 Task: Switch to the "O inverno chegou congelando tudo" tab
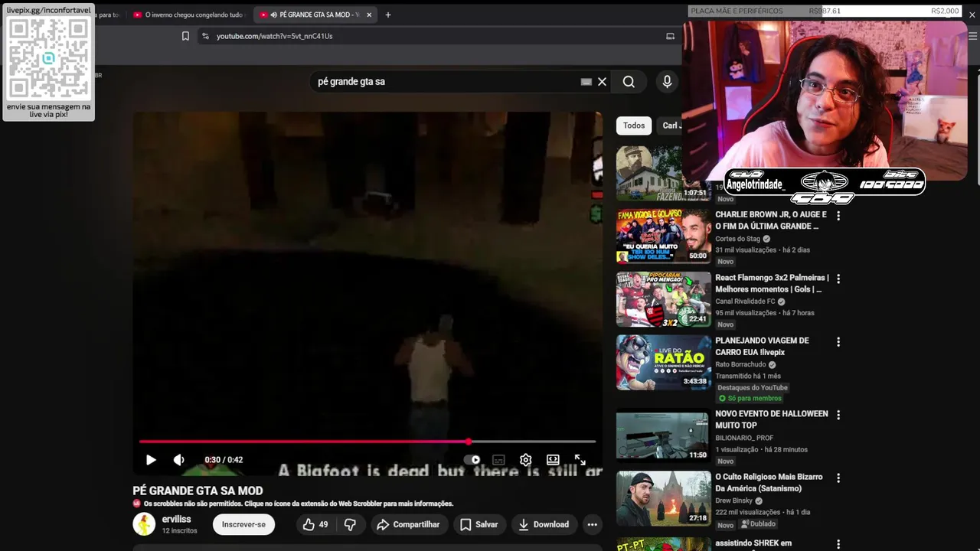188,15
